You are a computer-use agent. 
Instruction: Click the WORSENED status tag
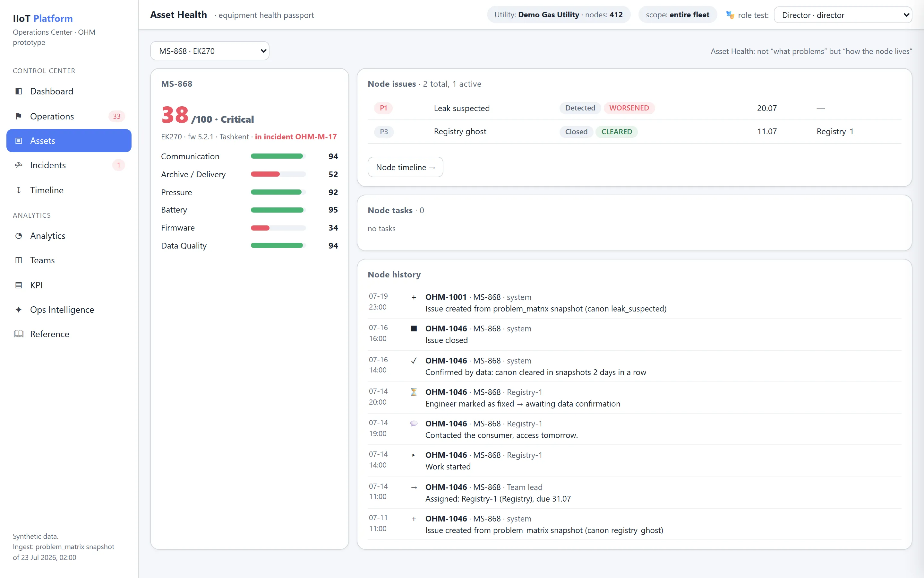point(629,108)
